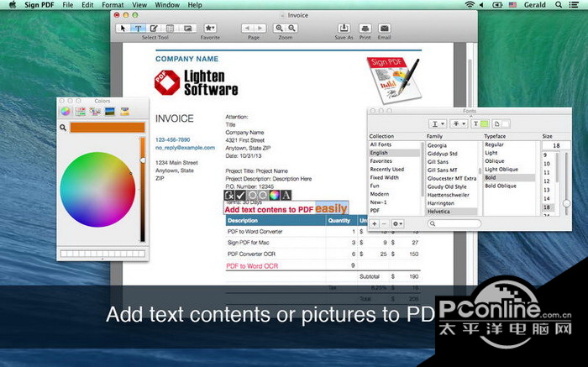This screenshot has height=367, width=588.
Task: Click the minus button in Fonts collections
Action: pyautogui.click(x=384, y=223)
